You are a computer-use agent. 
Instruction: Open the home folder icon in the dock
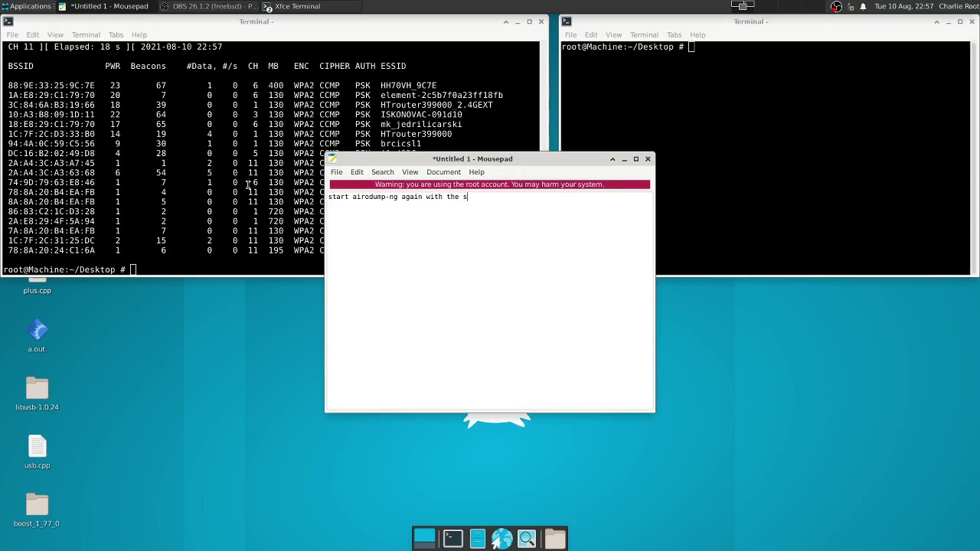coord(555,539)
